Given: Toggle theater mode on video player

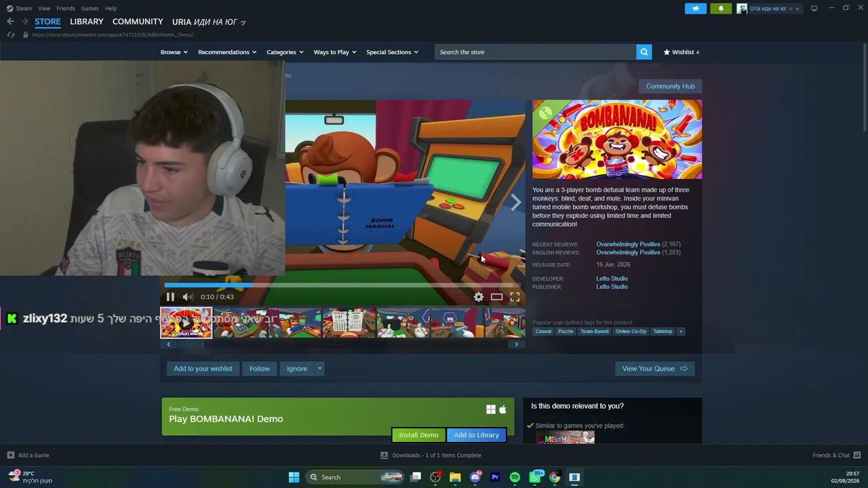Looking at the screenshot, I should pyautogui.click(x=497, y=297).
